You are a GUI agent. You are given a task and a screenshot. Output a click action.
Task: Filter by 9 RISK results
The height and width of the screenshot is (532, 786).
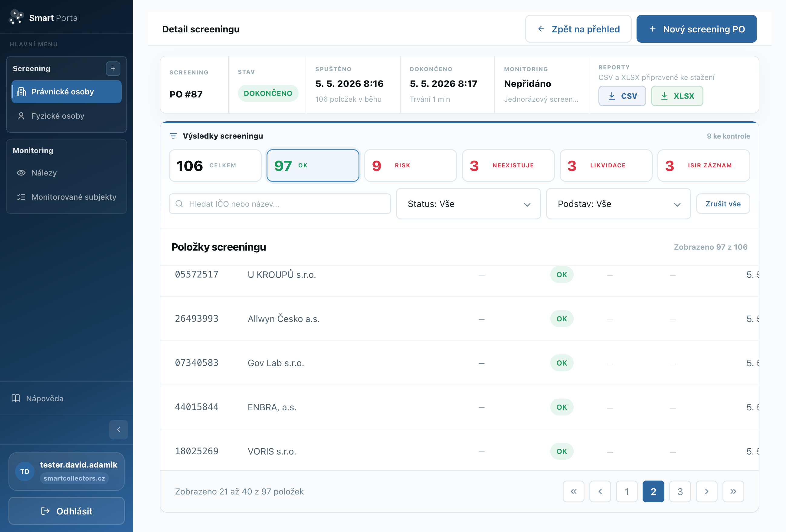(x=411, y=166)
